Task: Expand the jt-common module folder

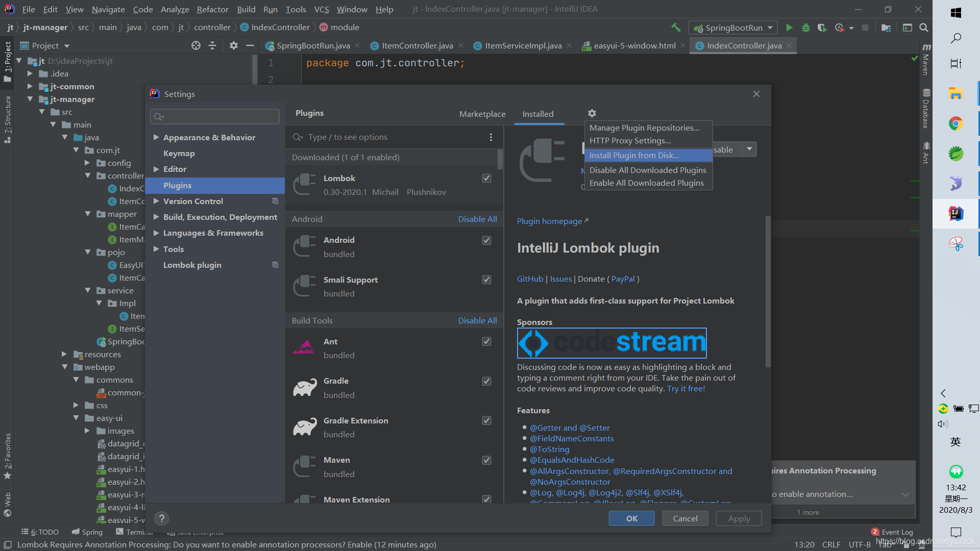Action: (x=30, y=86)
